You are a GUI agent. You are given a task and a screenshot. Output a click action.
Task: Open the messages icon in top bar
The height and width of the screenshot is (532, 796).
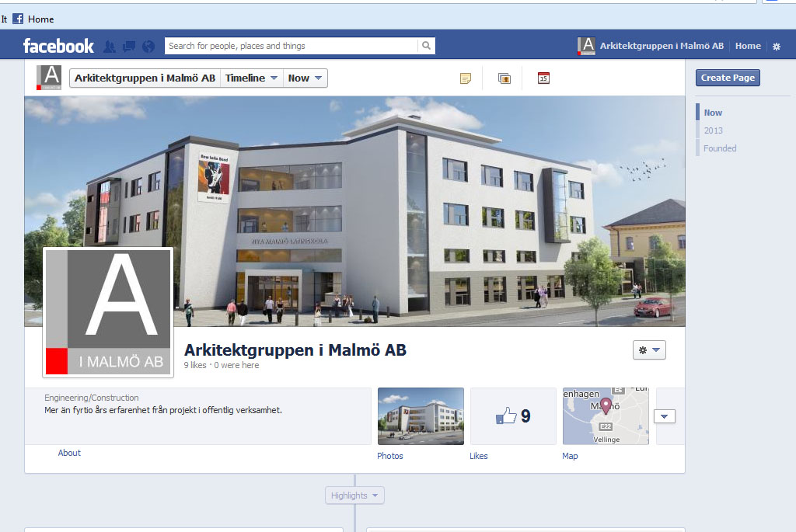coord(129,47)
